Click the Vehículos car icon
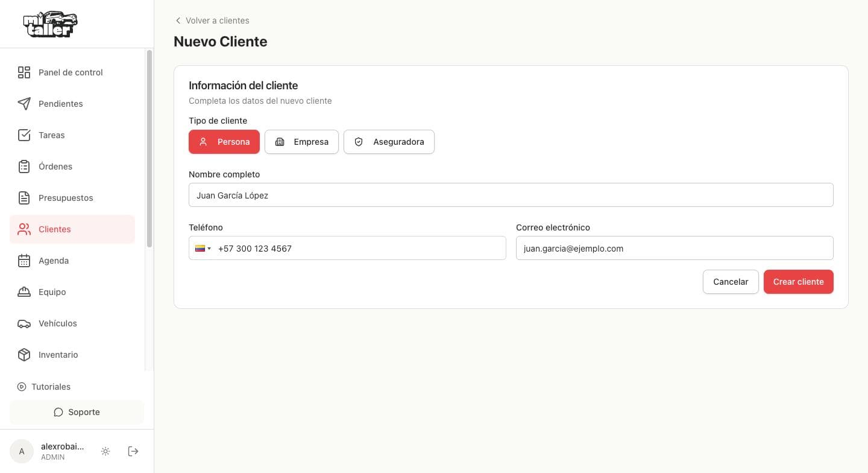Screen dimensions: 868x473 coord(24,323)
